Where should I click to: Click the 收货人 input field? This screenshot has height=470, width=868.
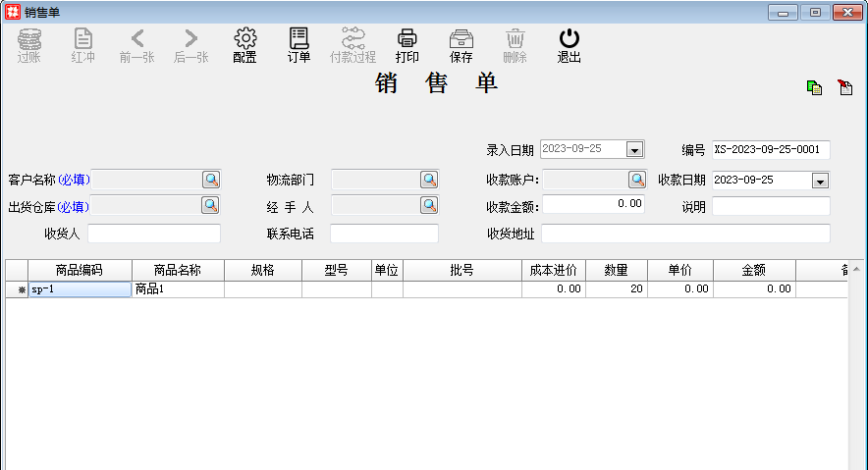(154, 234)
